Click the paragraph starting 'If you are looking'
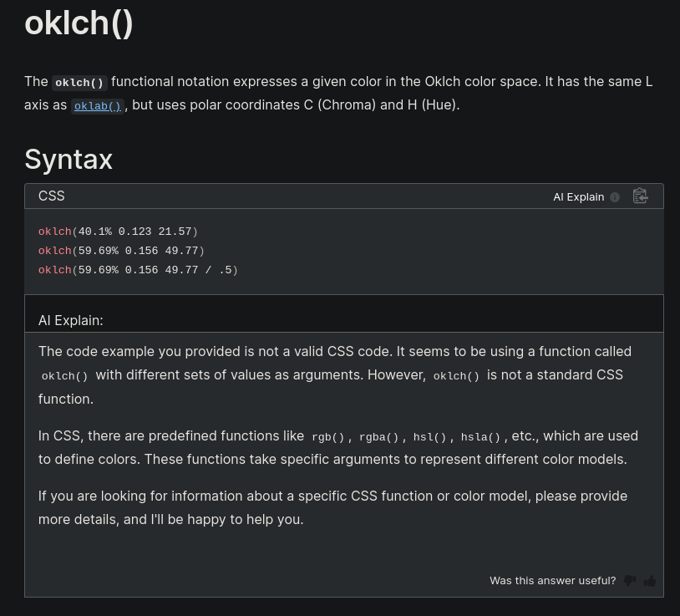The height and width of the screenshot is (616, 680). click(332, 507)
